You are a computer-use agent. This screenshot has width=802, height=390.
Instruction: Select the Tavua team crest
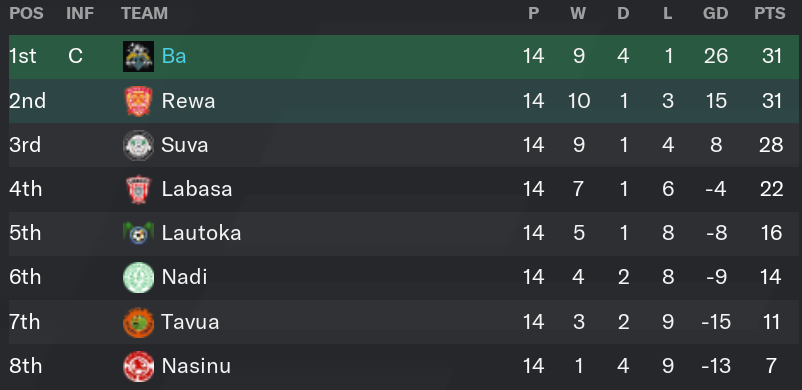coord(138,322)
